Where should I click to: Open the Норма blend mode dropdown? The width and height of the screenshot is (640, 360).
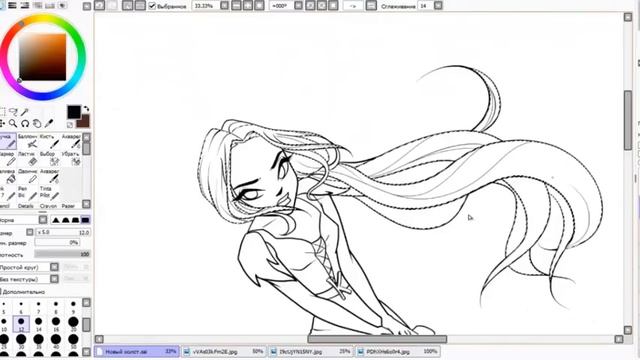43,220
